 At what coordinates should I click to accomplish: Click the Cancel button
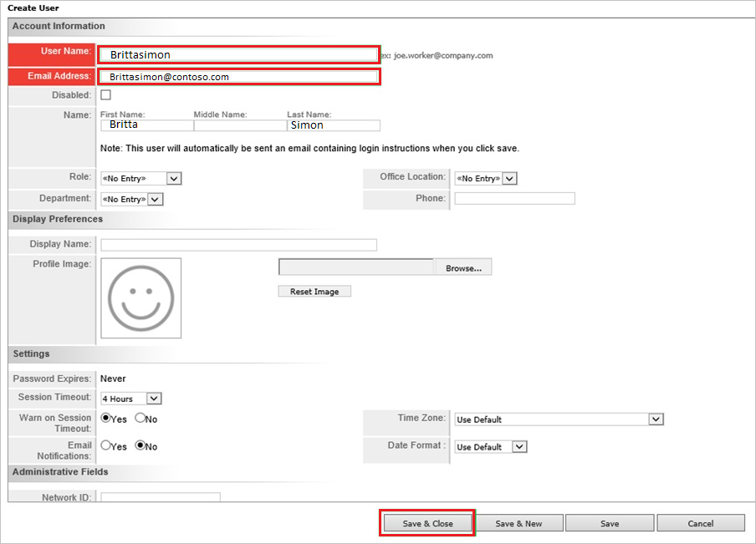pyautogui.click(x=701, y=523)
